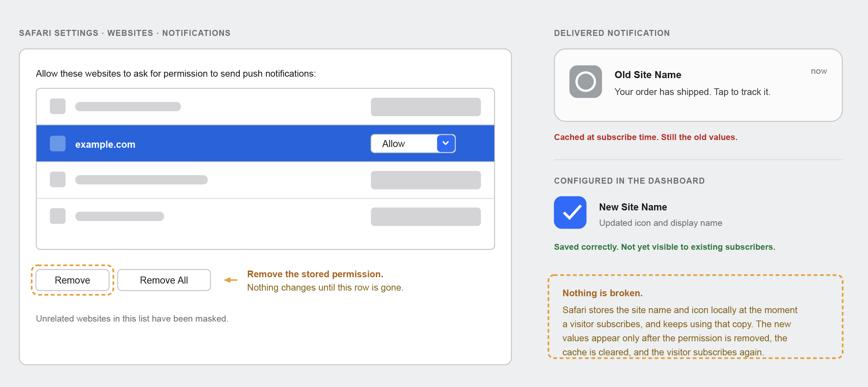
Task: Click "Unrelated websites in this list" note
Action: click(132, 318)
